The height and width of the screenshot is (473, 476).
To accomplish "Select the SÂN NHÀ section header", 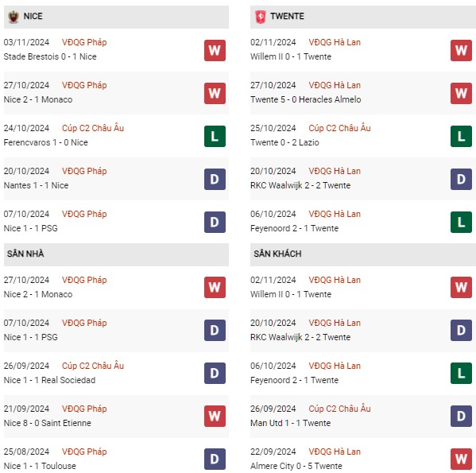I will pos(116,254).
